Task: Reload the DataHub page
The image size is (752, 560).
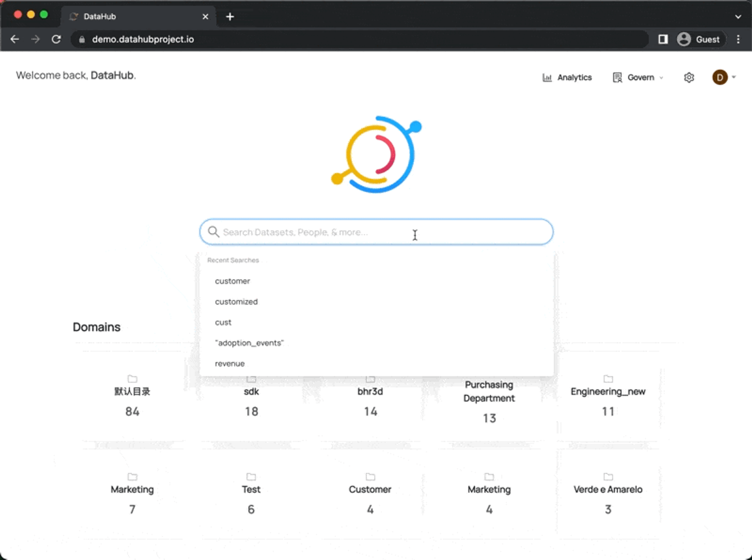Action: [56, 39]
